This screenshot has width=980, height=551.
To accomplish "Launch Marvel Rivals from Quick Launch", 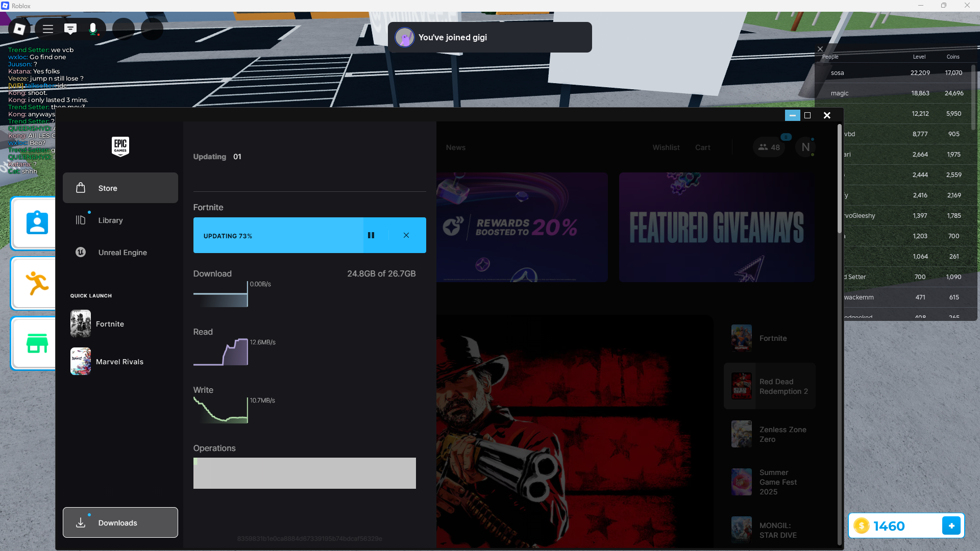I will pyautogui.click(x=120, y=361).
